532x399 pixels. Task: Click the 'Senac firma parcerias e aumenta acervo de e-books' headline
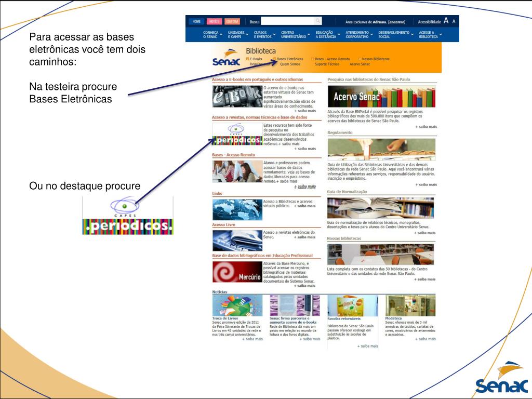[293, 320]
